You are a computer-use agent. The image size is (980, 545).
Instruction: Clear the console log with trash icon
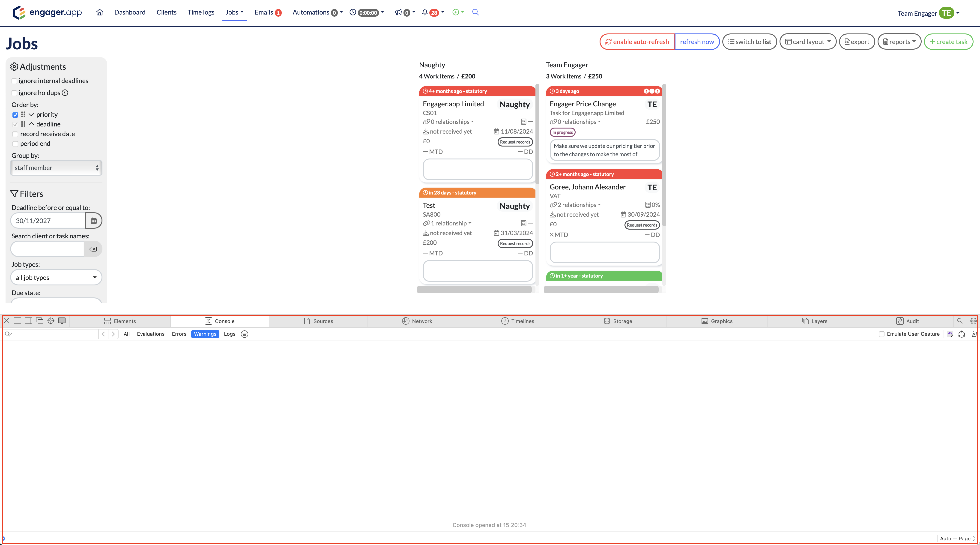[x=974, y=334]
